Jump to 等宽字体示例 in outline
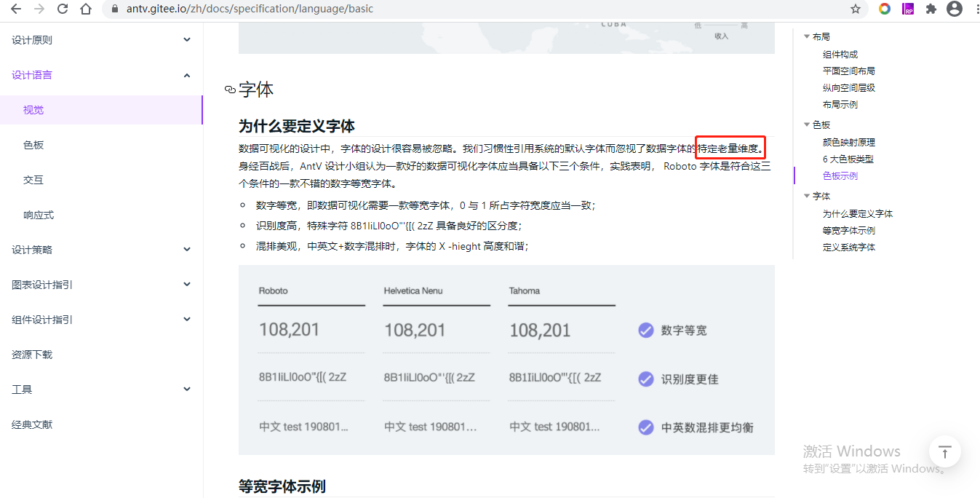This screenshot has width=980, height=498. [849, 230]
